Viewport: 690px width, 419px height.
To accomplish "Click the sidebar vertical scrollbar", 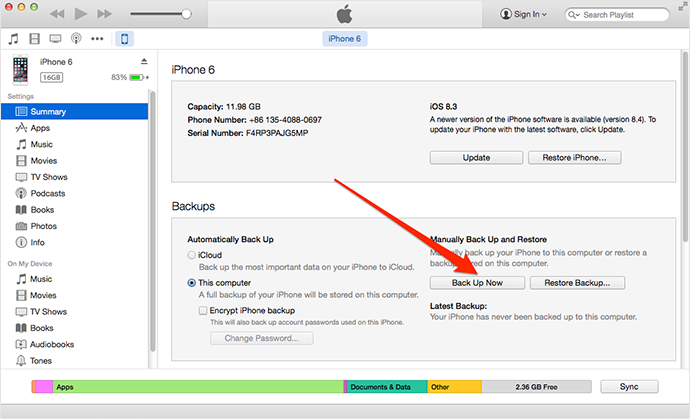I will [x=153, y=220].
